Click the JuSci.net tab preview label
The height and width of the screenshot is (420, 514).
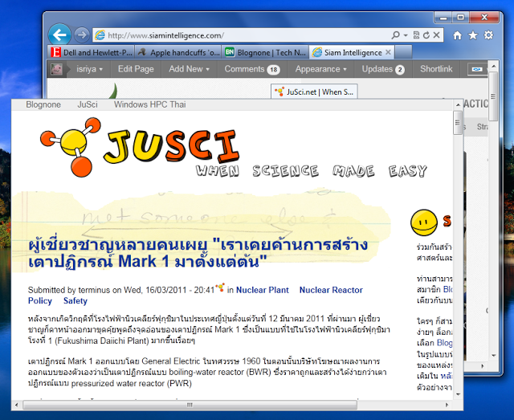coord(314,92)
